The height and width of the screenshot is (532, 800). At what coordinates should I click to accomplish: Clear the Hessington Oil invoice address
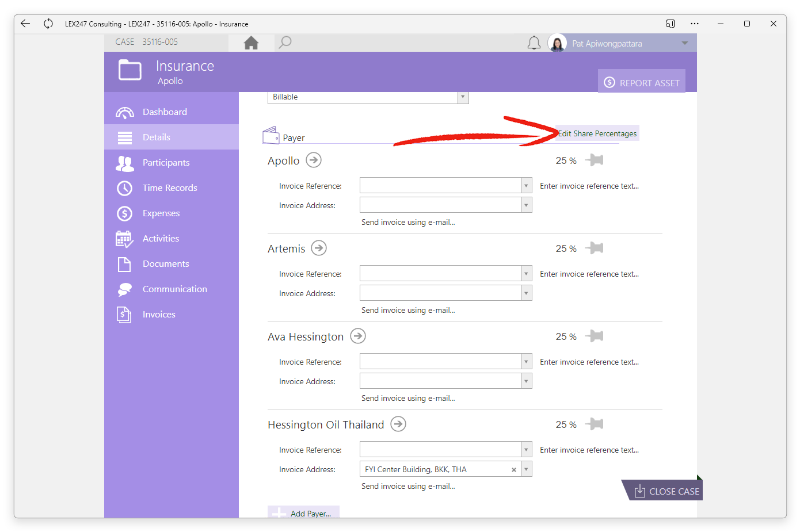[514, 469]
